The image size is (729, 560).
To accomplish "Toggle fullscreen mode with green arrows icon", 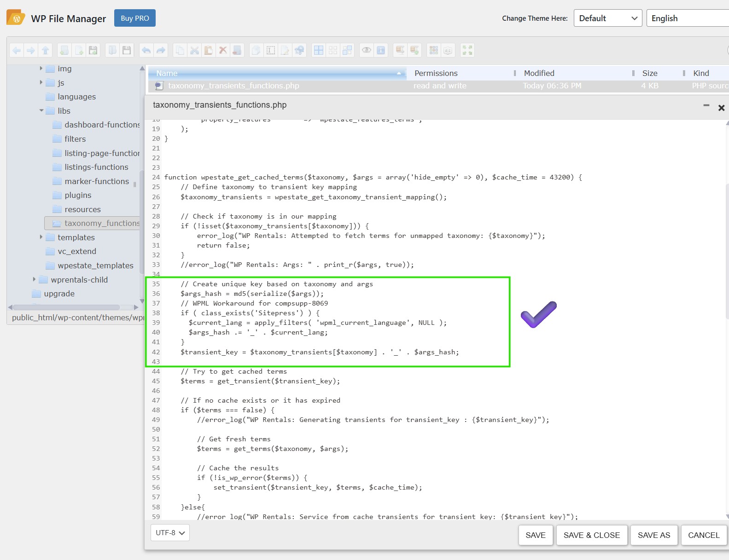I will 467,51.
